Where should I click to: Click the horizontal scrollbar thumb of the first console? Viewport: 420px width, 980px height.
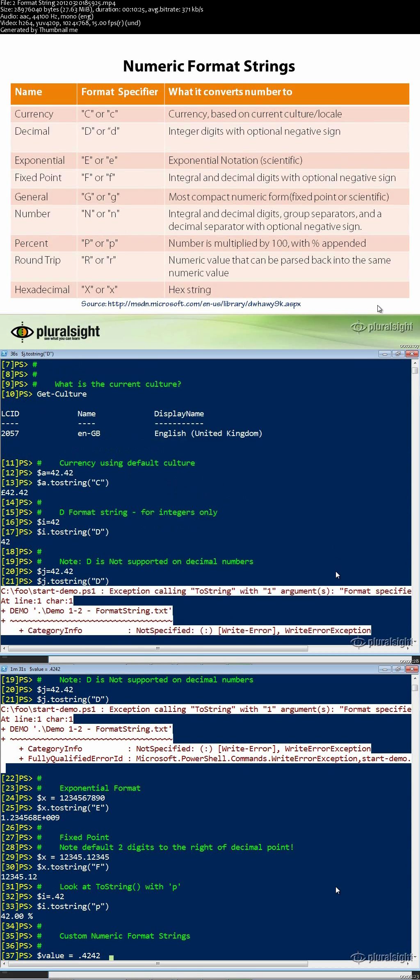click(158, 649)
